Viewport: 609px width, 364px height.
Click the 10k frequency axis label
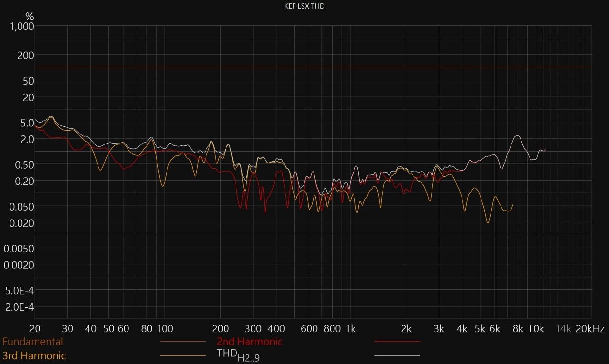pos(536,329)
